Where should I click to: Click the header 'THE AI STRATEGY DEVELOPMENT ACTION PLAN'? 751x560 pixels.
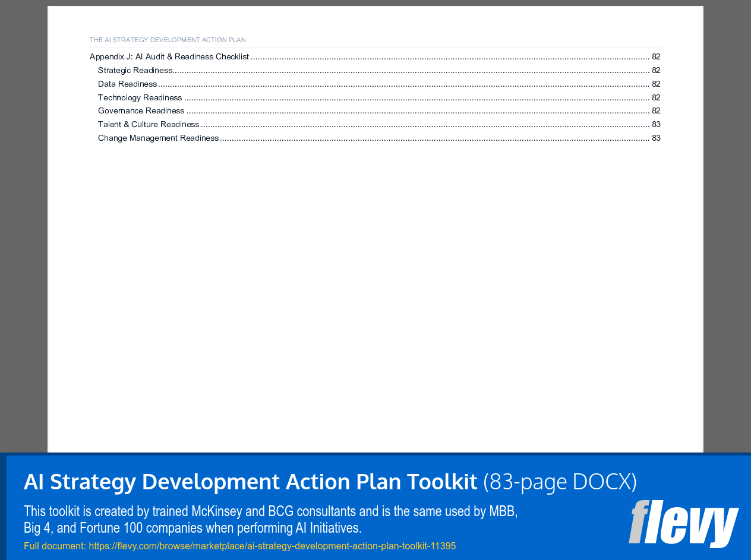pos(167,39)
